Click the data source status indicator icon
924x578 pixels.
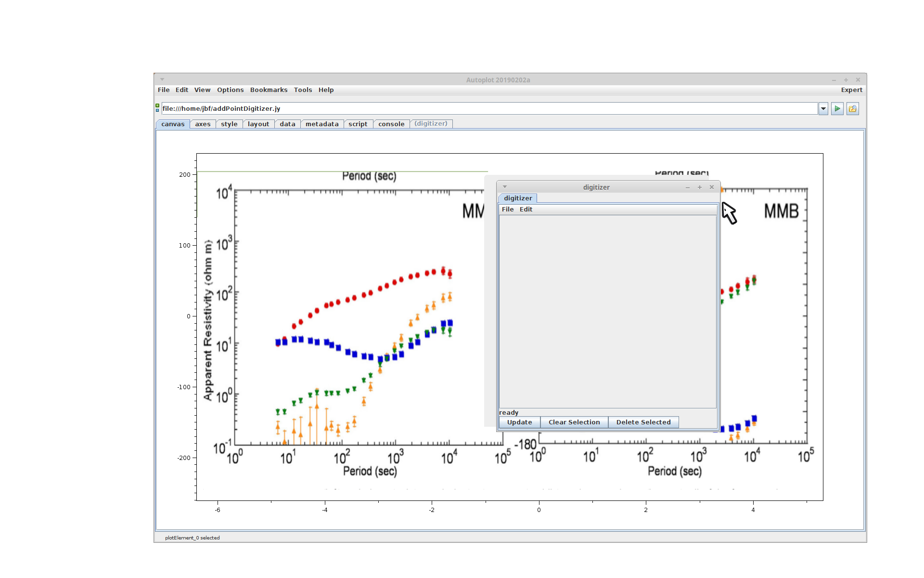(x=157, y=108)
